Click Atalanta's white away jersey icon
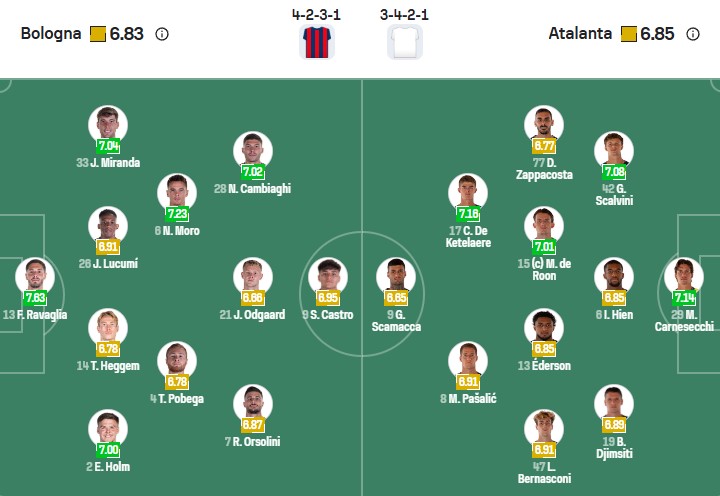 tap(405, 42)
